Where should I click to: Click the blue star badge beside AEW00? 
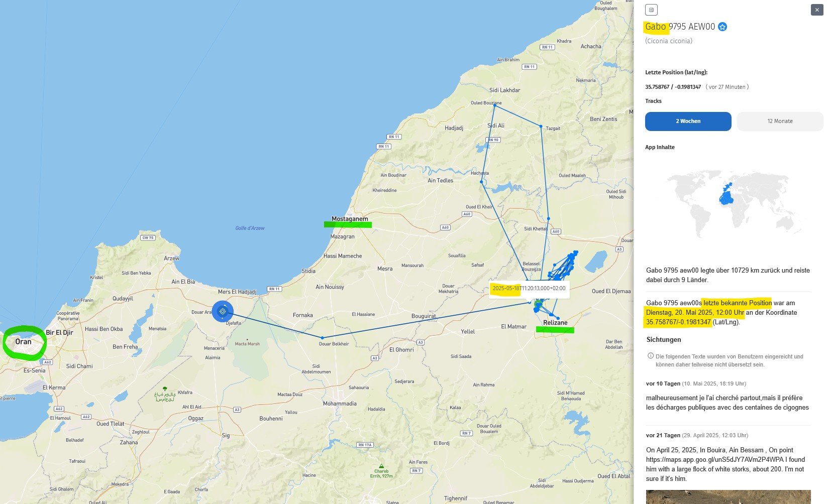[722, 27]
